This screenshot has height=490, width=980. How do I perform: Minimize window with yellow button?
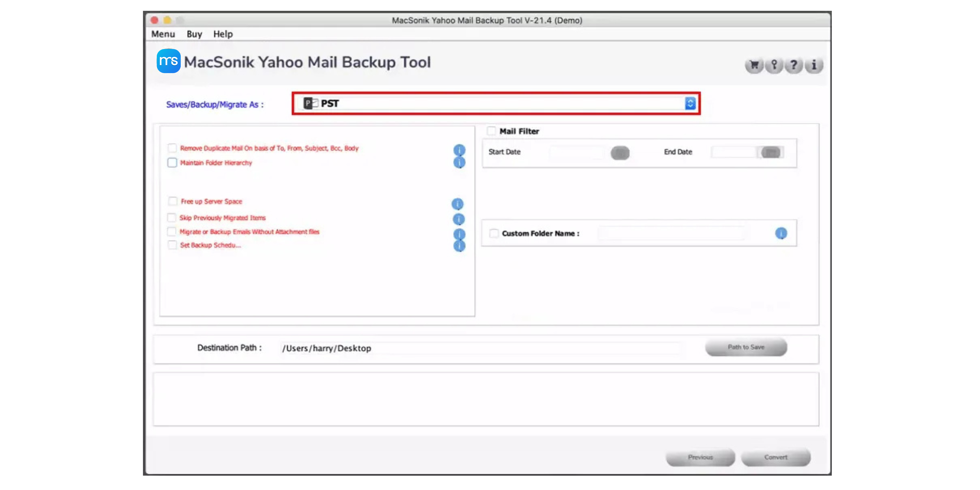click(x=167, y=20)
